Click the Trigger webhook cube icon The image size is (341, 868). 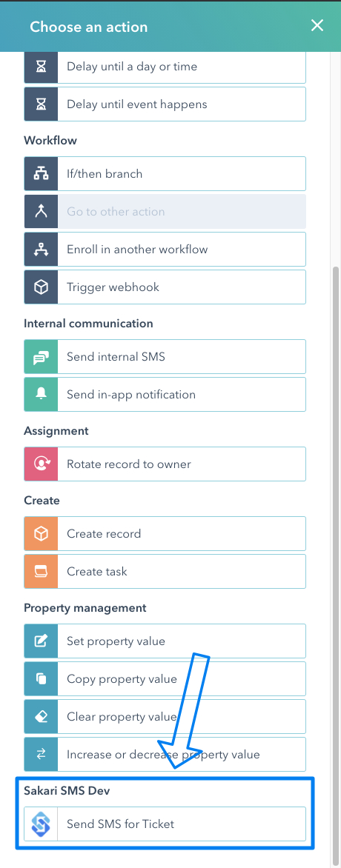pyautogui.click(x=41, y=287)
